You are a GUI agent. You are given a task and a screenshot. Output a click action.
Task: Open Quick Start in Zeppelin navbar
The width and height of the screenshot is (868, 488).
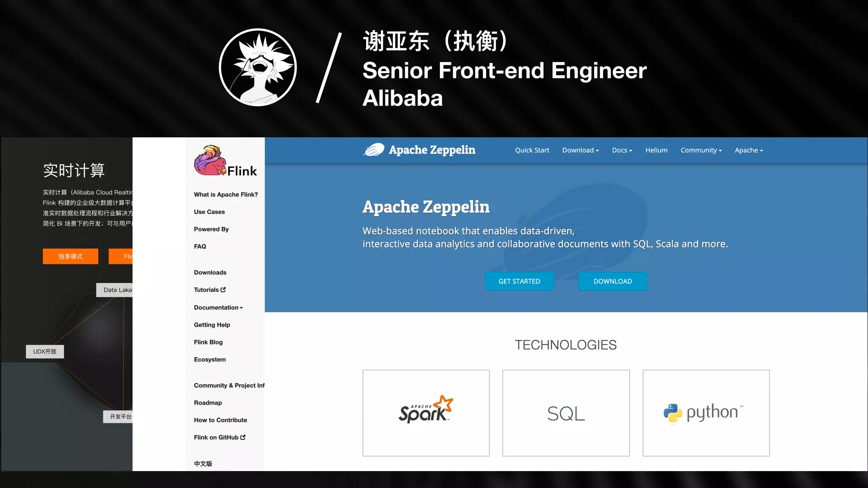(x=532, y=150)
